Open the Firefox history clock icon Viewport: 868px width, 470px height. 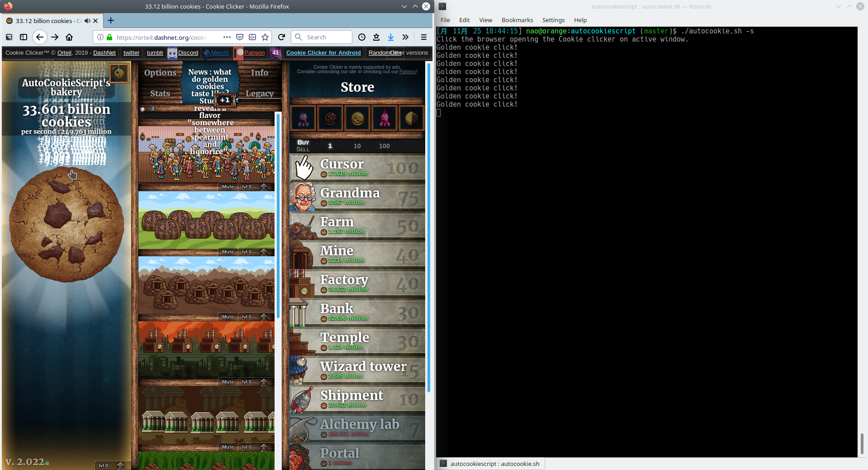[362, 37]
